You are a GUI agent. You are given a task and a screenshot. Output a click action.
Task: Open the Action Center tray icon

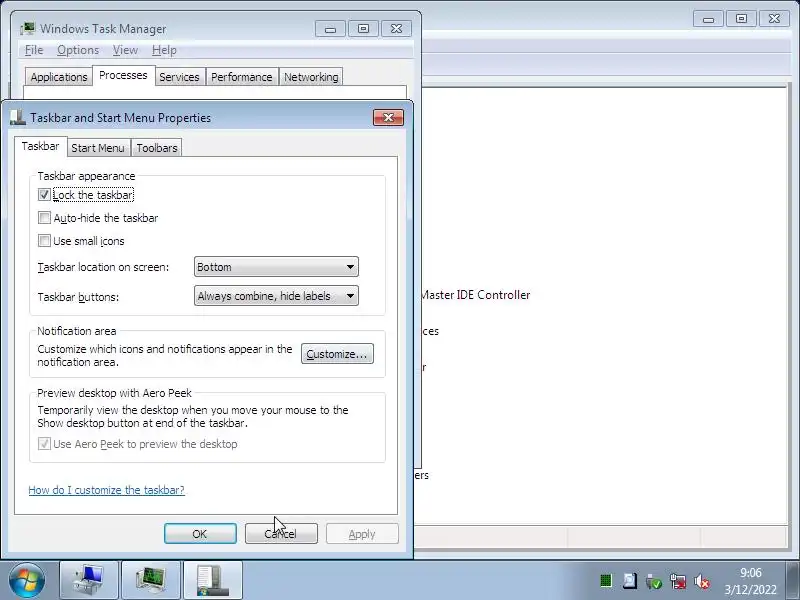pos(630,581)
